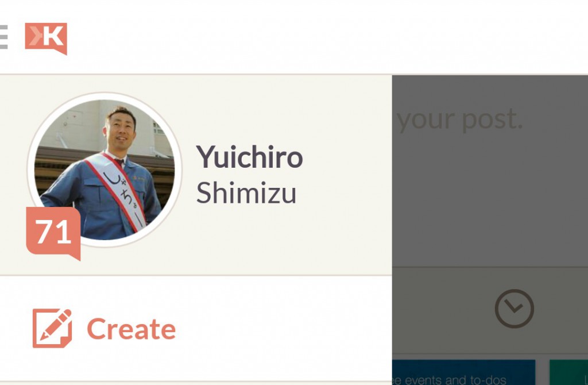The image size is (588, 385).
Task: Click the white top navigation bar
Action: click(x=293, y=37)
